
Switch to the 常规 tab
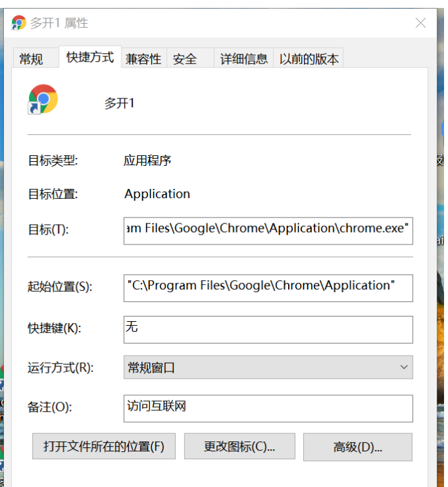point(36,58)
